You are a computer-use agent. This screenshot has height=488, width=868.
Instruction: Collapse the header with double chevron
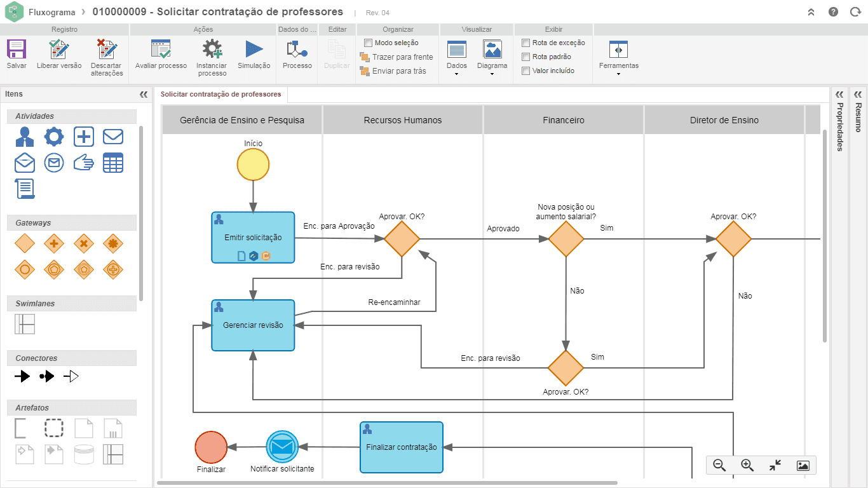(811, 12)
